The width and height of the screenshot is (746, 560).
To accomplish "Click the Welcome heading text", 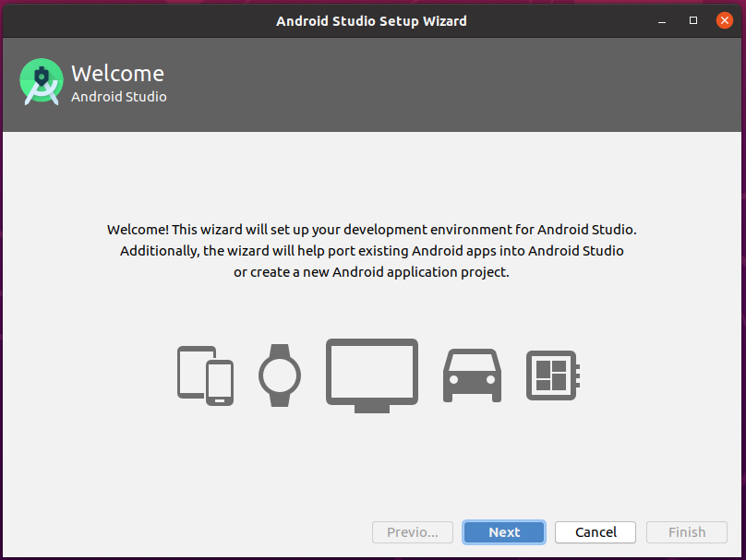I will click(x=117, y=74).
